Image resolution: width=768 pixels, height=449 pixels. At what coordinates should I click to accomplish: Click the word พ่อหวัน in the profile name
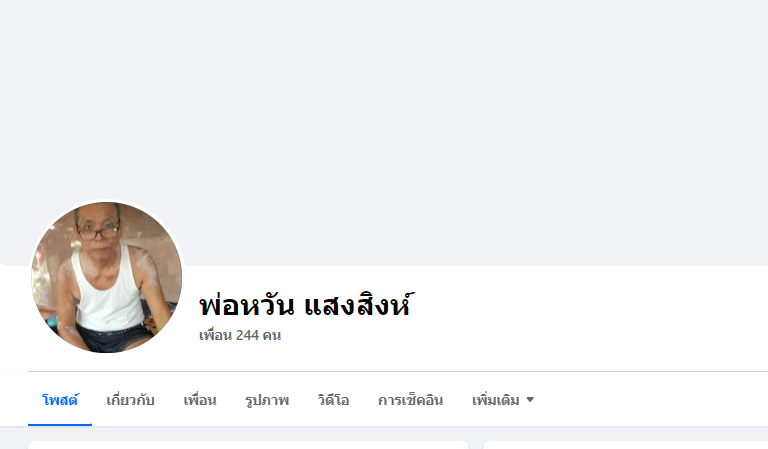click(247, 305)
